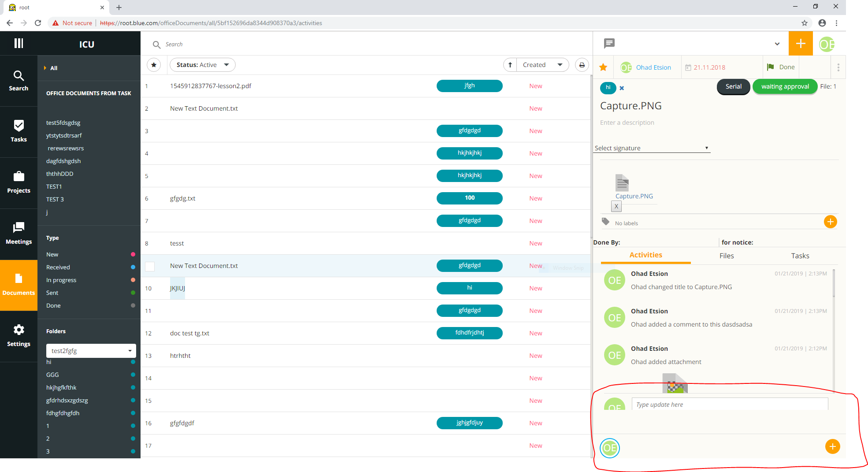Click the bottom orange plus button

tap(832, 446)
